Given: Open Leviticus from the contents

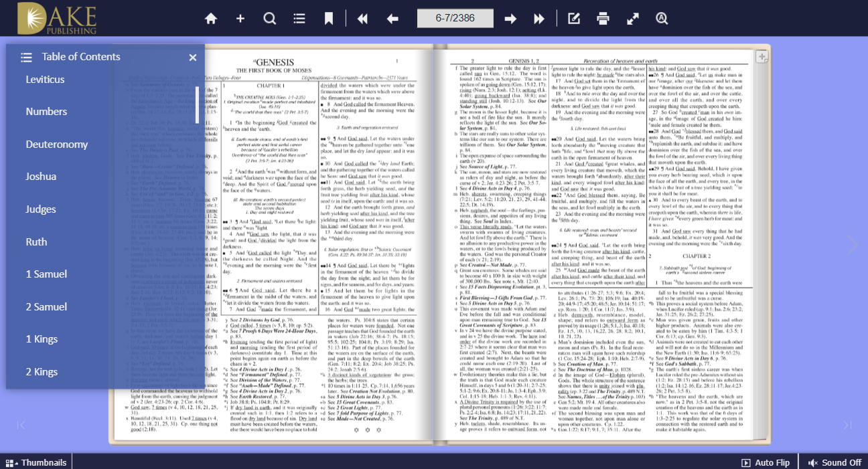Looking at the screenshot, I should pyautogui.click(x=46, y=80).
